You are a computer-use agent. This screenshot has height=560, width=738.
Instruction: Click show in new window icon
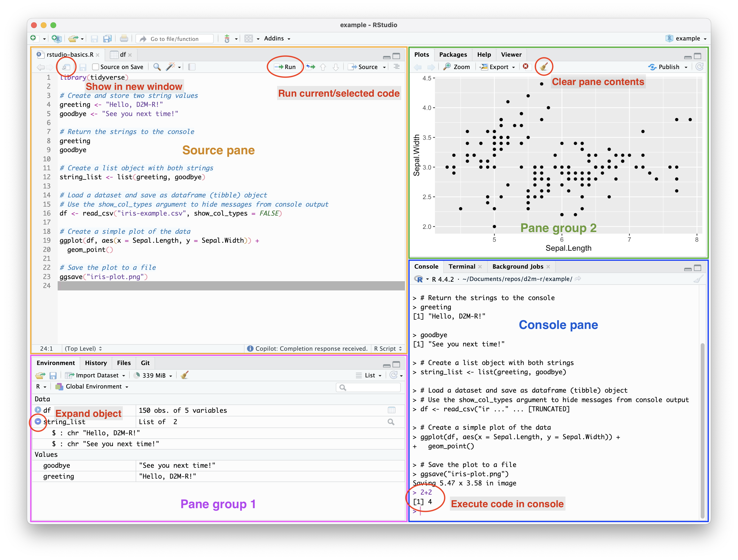[x=66, y=67]
